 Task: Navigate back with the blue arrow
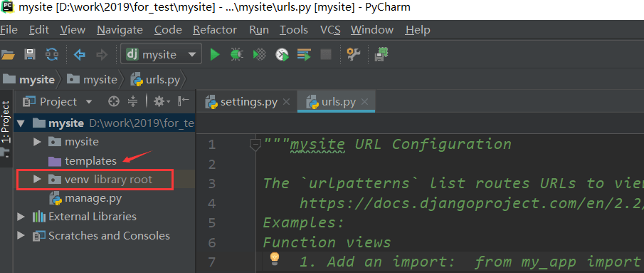pos(79,55)
